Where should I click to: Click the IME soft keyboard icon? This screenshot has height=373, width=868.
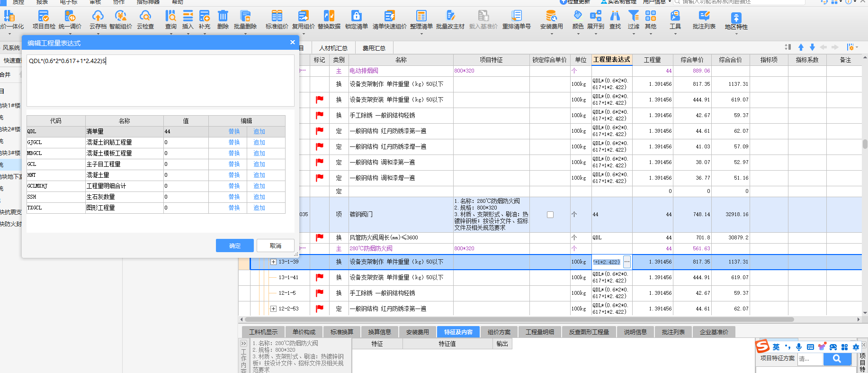coord(810,347)
